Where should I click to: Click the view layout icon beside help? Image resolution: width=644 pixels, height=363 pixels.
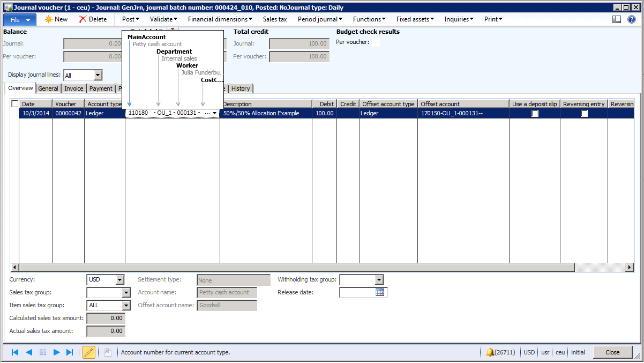[617, 19]
